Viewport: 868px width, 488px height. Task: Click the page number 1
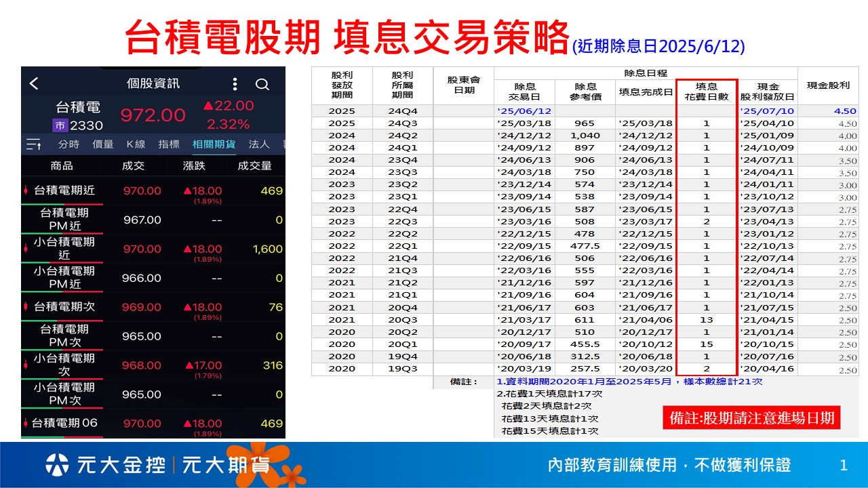tap(844, 465)
